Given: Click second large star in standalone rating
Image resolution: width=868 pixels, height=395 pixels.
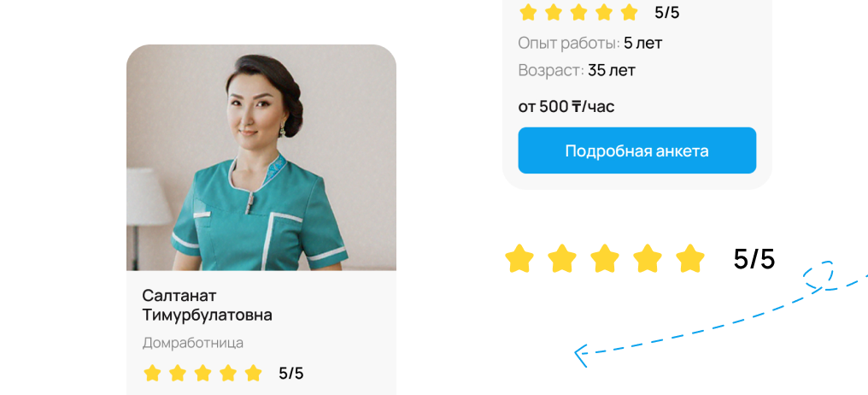Looking at the screenshot, I should [562, 259].
